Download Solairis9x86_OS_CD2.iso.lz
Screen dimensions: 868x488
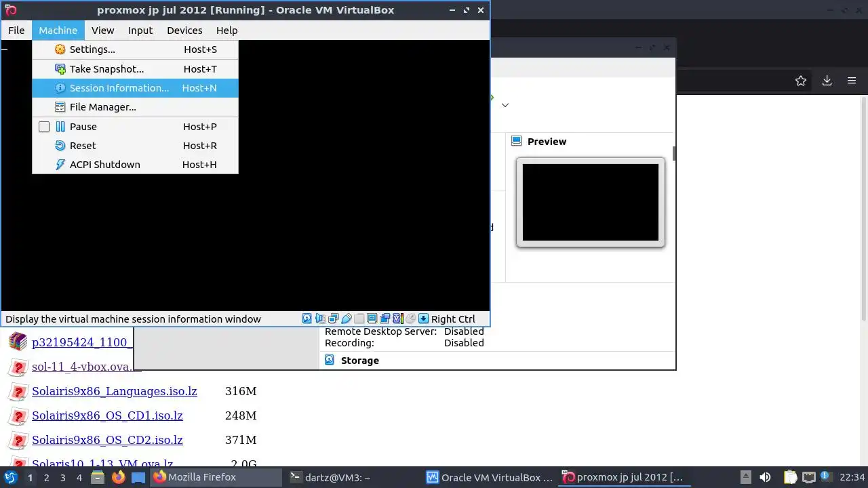point(107,440)
